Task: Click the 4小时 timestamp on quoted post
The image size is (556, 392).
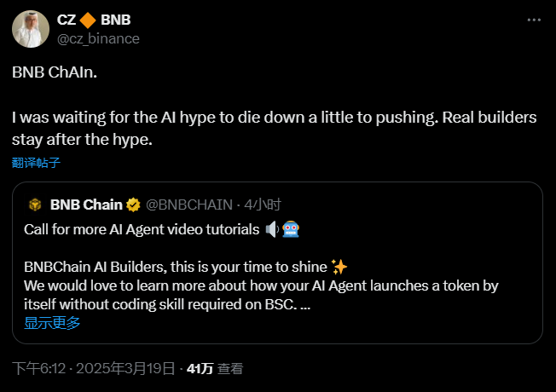Action: [263, 205]
